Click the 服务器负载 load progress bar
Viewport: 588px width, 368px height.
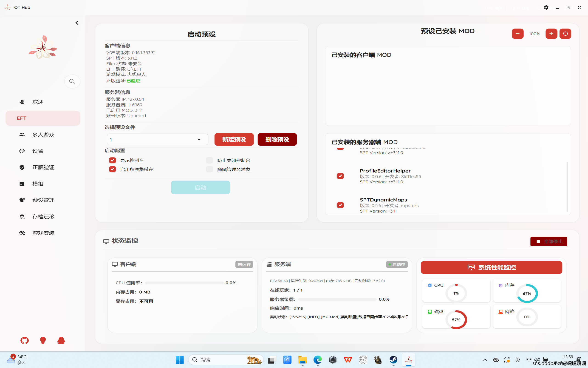(x=337, y=299)
